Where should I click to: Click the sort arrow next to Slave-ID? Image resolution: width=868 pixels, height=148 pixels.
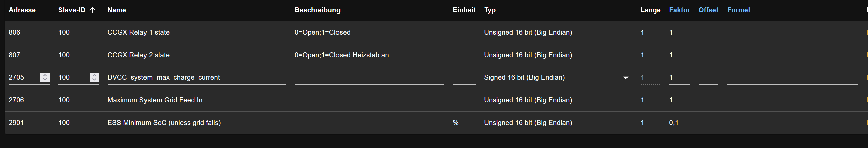pyautogui.click(x=93, y=10)
